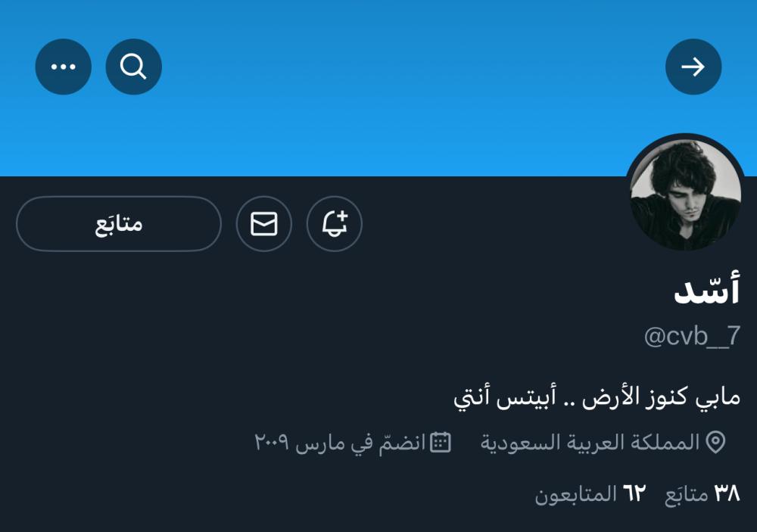The image size is (757, 532).
Task: Open the circular profile photo
Action: pos(685,194)
